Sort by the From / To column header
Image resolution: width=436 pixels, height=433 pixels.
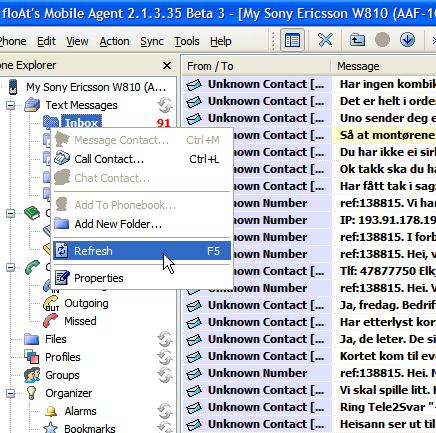coord(256,66)
